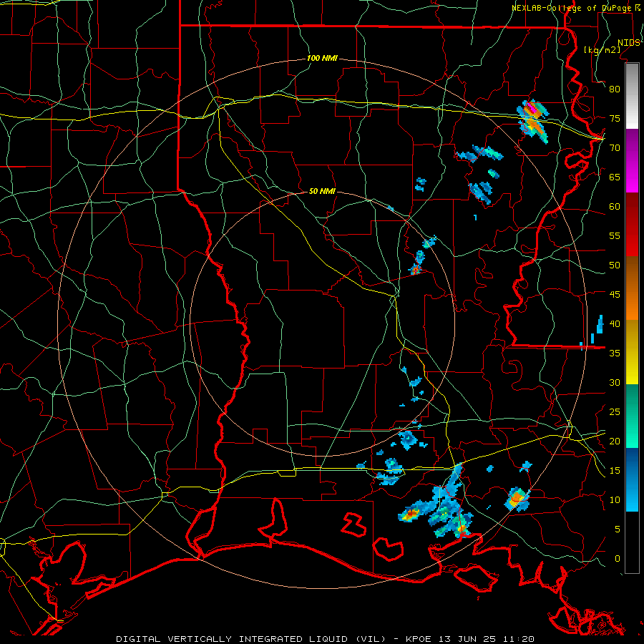Click the 55 value on the VIL scale
Image resolution: width=644 pixels, height=644 pixels.
[x=615, y=235]
